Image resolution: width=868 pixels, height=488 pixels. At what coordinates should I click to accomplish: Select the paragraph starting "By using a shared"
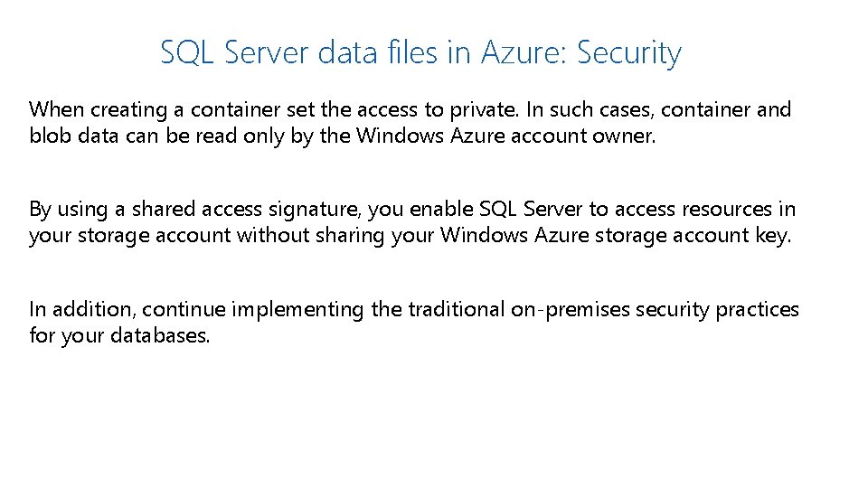(x=412, y=222)
